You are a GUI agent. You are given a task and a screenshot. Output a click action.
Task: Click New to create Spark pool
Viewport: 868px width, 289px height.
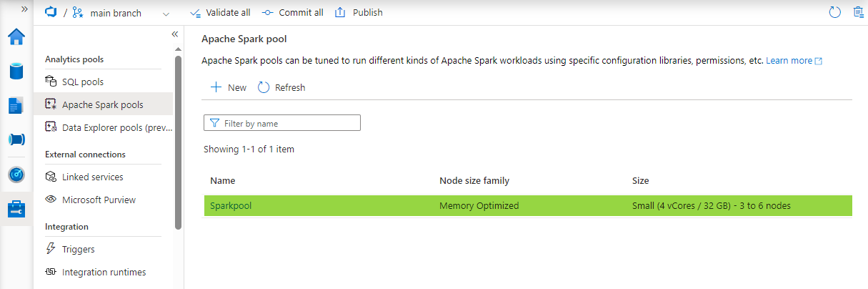click(228, 87)
